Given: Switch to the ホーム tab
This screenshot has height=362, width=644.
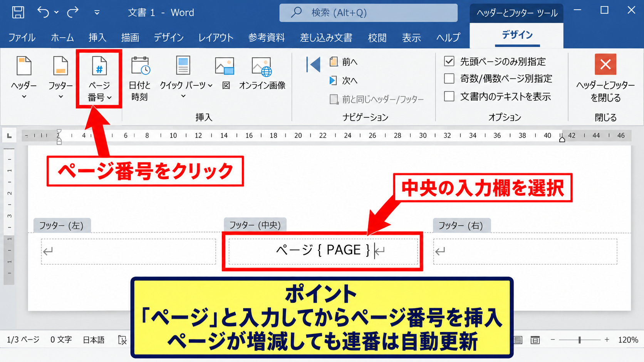Looking at the screenshot, I should tap(62, 37).
